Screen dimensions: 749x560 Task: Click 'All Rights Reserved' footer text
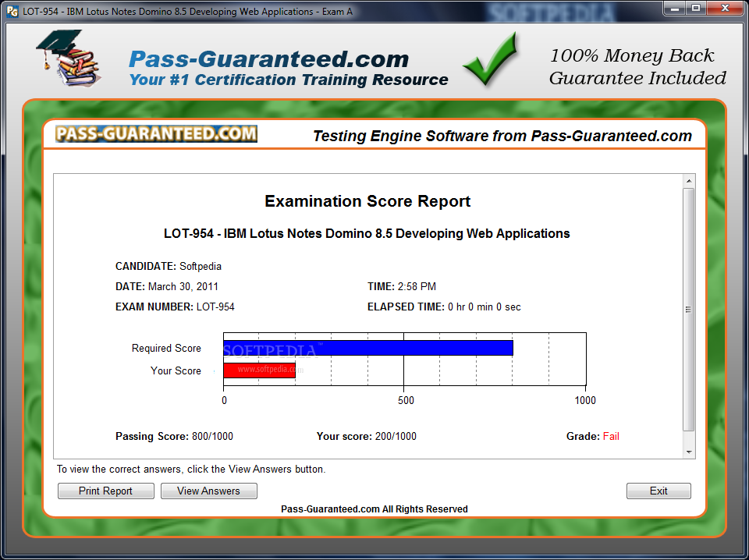(x=424, y=509)
